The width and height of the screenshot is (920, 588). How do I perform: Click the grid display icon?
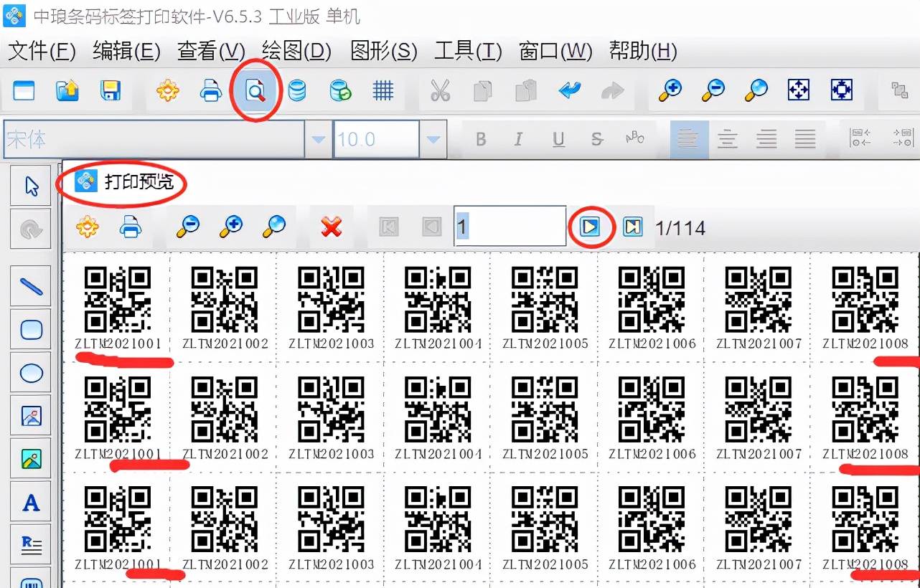(383, 90)
